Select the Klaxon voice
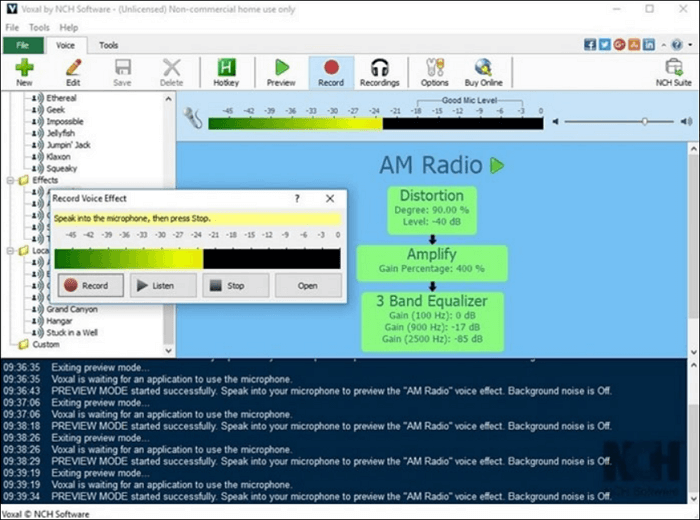The width and height of the screenshot is (700, 520). click(58, 157)
